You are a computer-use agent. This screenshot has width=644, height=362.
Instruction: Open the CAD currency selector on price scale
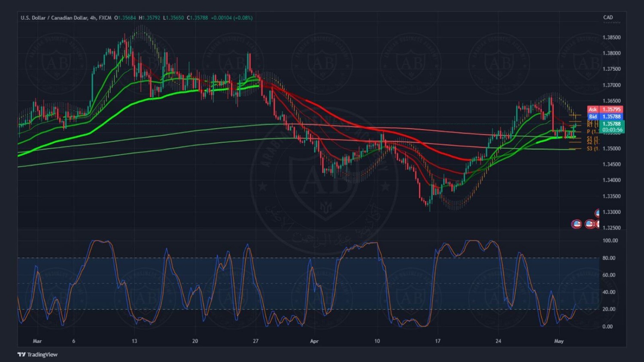point(608,18)
